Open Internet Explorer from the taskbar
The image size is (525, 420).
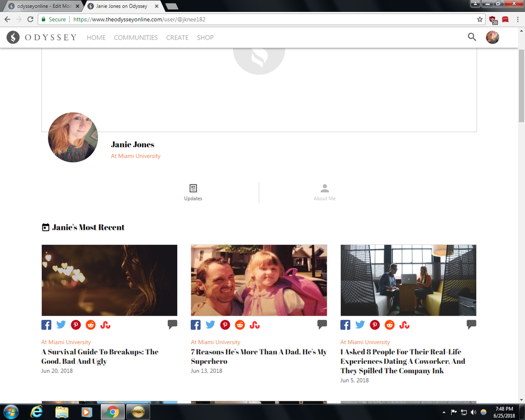tap(36, 411)
